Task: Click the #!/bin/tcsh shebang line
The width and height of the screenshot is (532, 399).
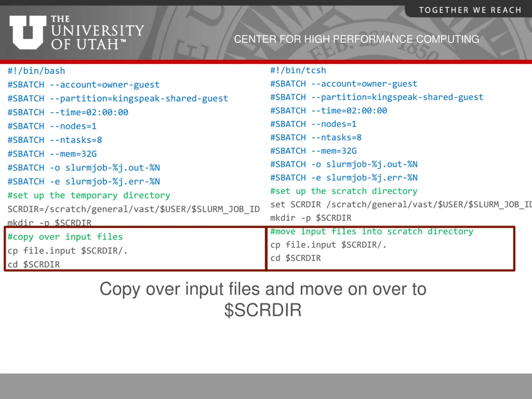Action: (298, 70)
